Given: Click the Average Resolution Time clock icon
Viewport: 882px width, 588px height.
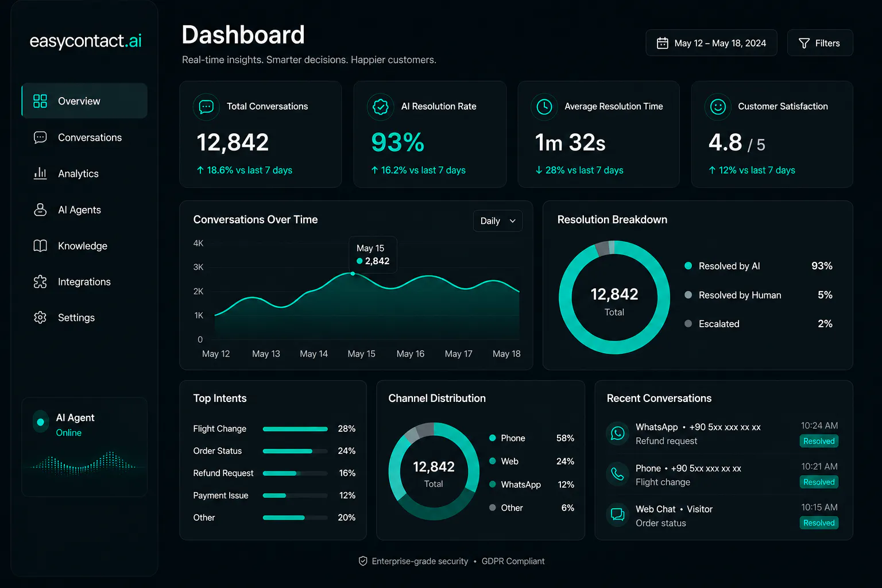Looking at the screenshot, I should [x=544, y=107].
